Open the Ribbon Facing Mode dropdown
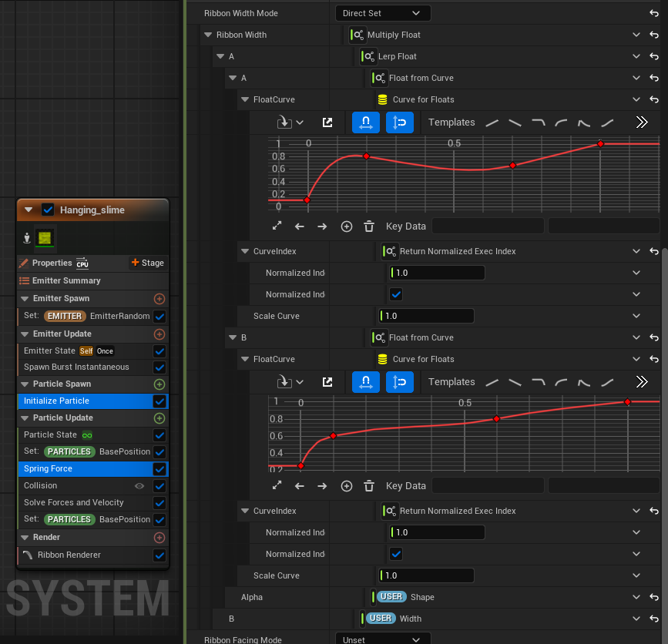The height and width of the screenshot is (644, 668). pyautogui.click(x=383, y=639)
